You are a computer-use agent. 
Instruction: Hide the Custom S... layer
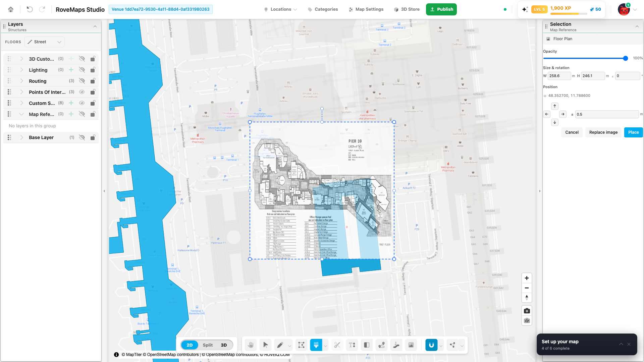pos(82,103)
